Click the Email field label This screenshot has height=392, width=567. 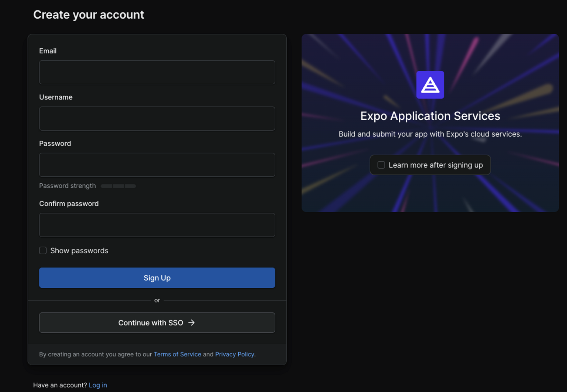[x=48, y=51]
